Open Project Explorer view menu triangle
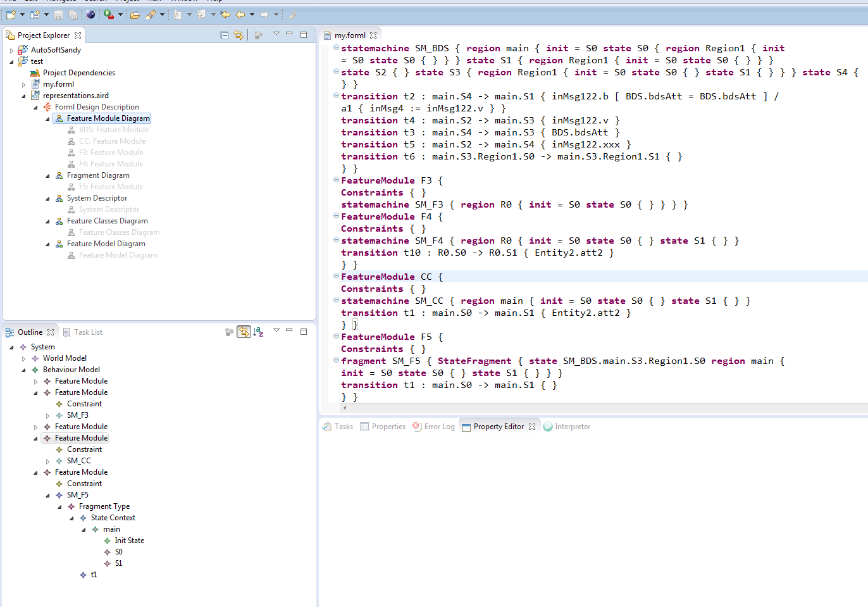Image resolution: width=868 pixels, height=607 pixels. point(276,34)
